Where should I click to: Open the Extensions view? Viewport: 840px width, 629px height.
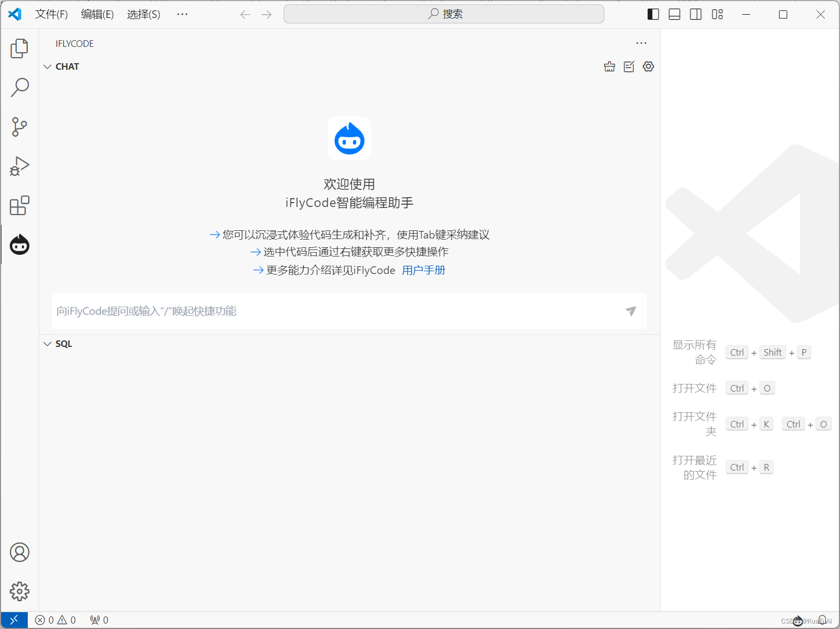(20, 205)
